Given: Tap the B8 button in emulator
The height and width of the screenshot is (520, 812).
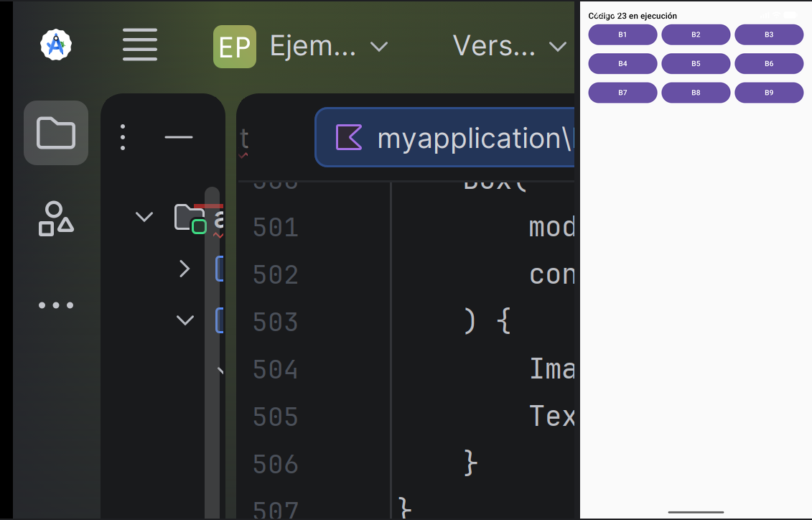Looking at the screenshot, I should pos(696,93).
